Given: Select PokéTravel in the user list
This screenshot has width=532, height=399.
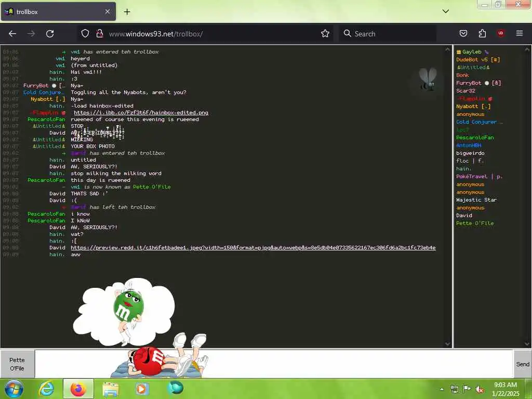Looking at the screenshot, I should tap(480, 177).
